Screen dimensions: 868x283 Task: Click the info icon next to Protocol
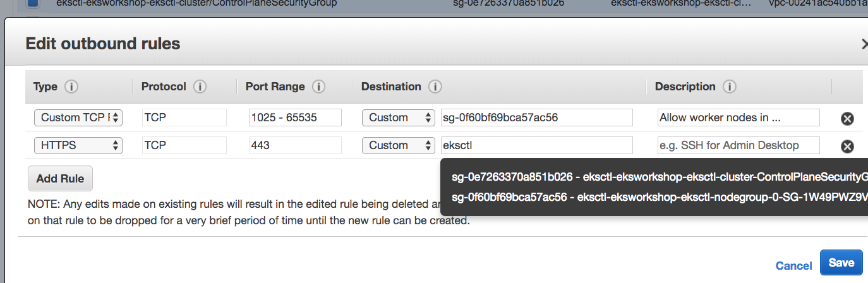point(200,87)
